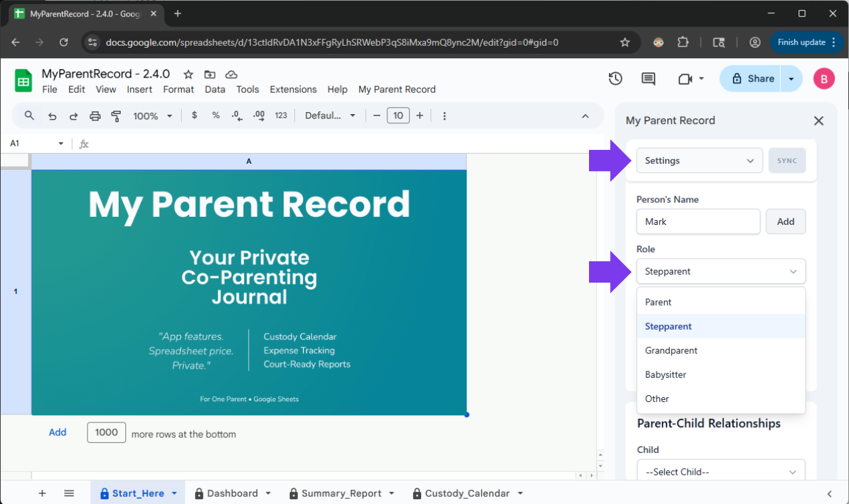The image size is (849, 504).
Task: Increase decimal places icon
Action: (x=259, y=115)
